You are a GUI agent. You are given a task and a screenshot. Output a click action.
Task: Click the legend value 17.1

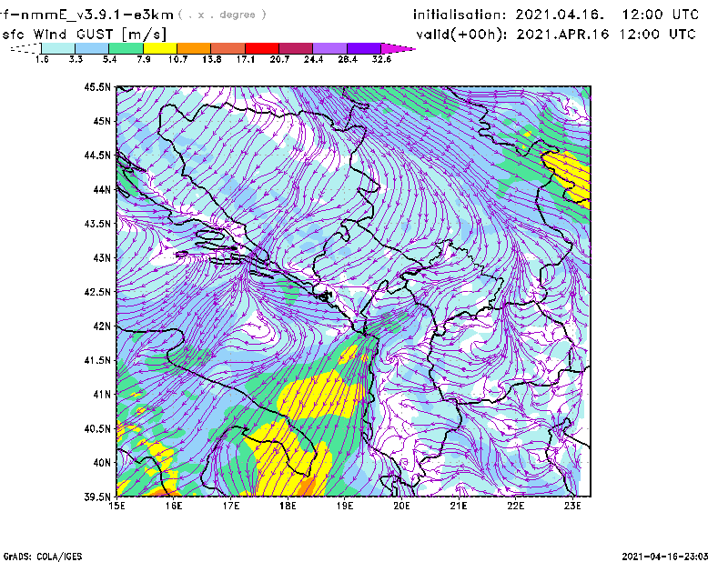pyautogui.click(x=246, y=59)
